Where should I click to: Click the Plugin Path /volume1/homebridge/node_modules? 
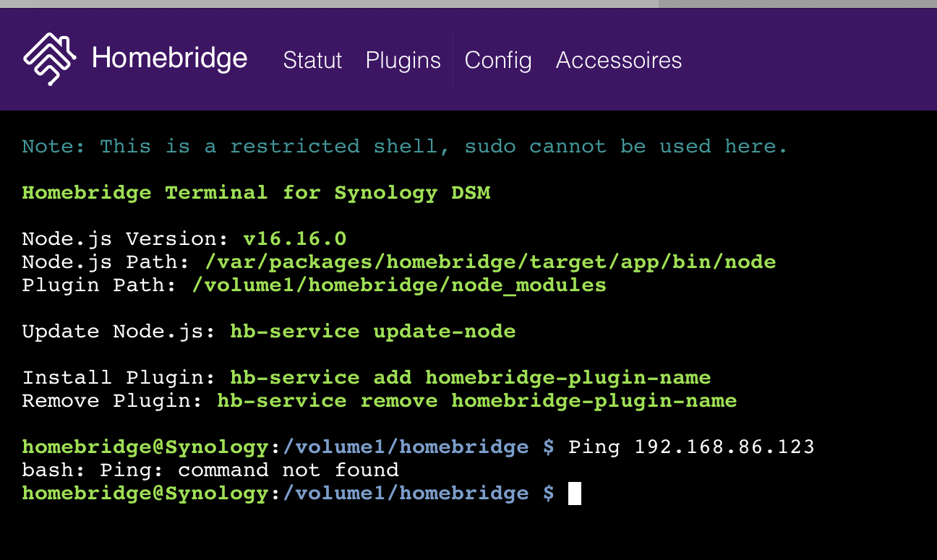pos(398,285)
